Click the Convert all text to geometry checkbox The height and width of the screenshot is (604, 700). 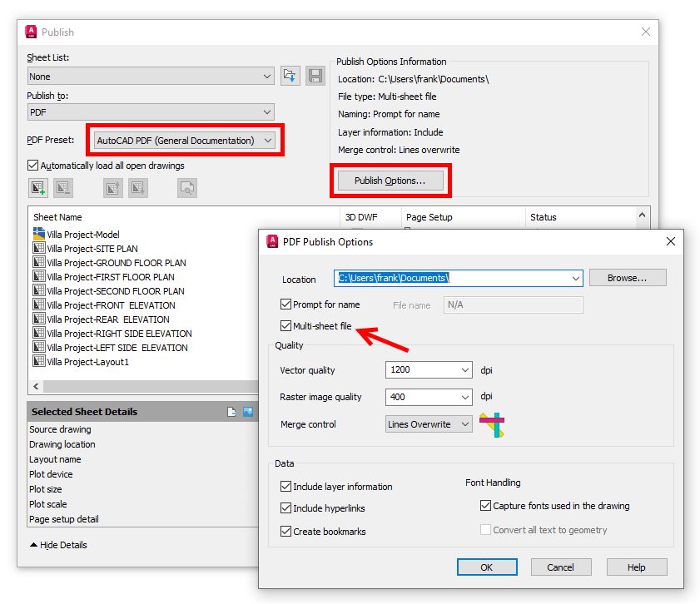coord(486,529)
